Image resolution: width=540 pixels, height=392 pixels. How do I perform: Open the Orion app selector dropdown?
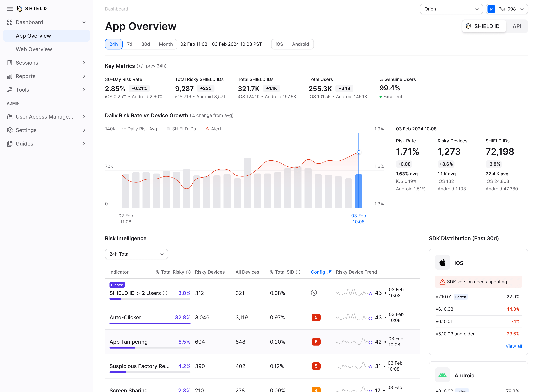click(x=451, y=9)
